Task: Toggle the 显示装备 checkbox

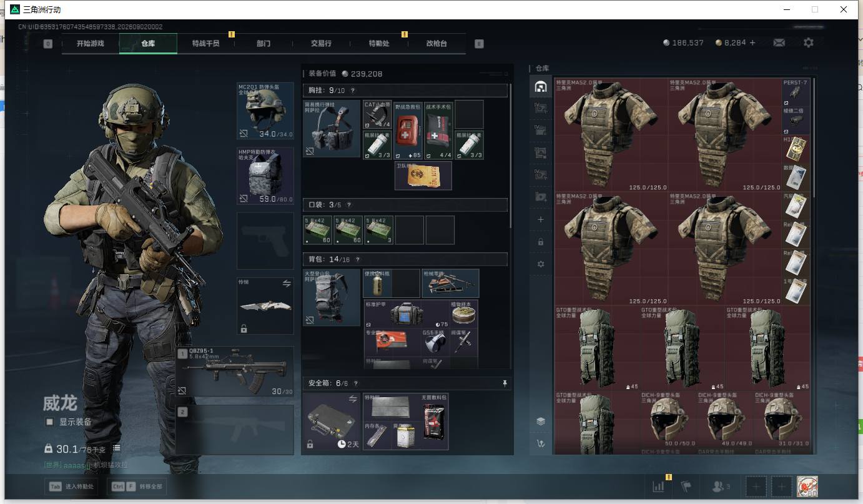Action: (x=49, y=422)
